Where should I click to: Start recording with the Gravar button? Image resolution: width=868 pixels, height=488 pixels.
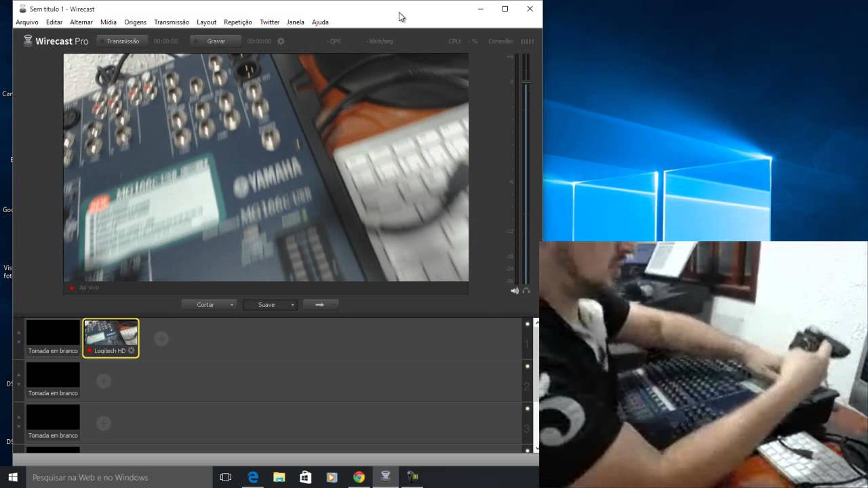(x=216, y=41)
